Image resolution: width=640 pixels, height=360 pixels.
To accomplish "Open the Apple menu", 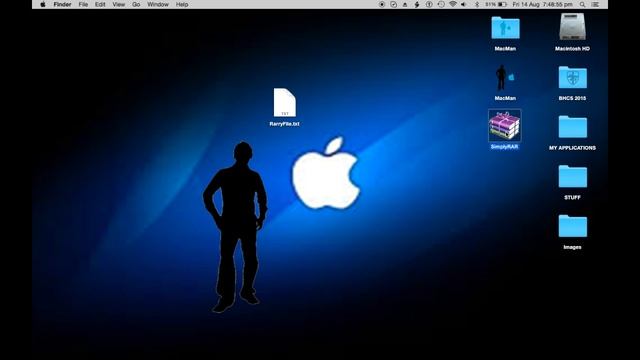I will click(43, 4).
